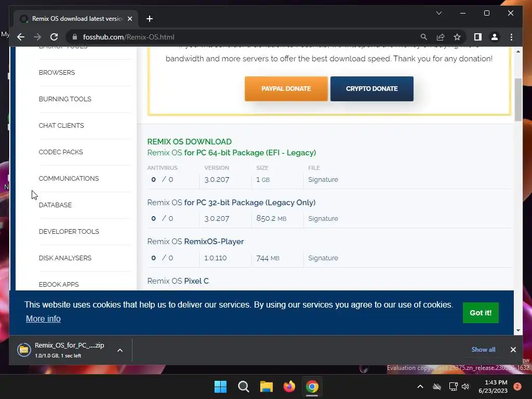Click the PAYPAL DONATE button

pos(286,88)
